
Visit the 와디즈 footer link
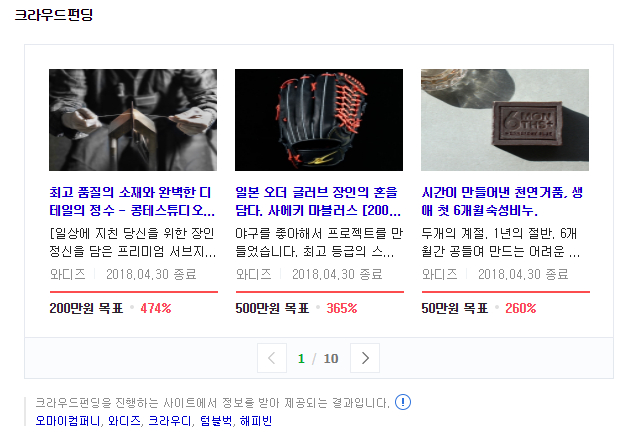124,421
